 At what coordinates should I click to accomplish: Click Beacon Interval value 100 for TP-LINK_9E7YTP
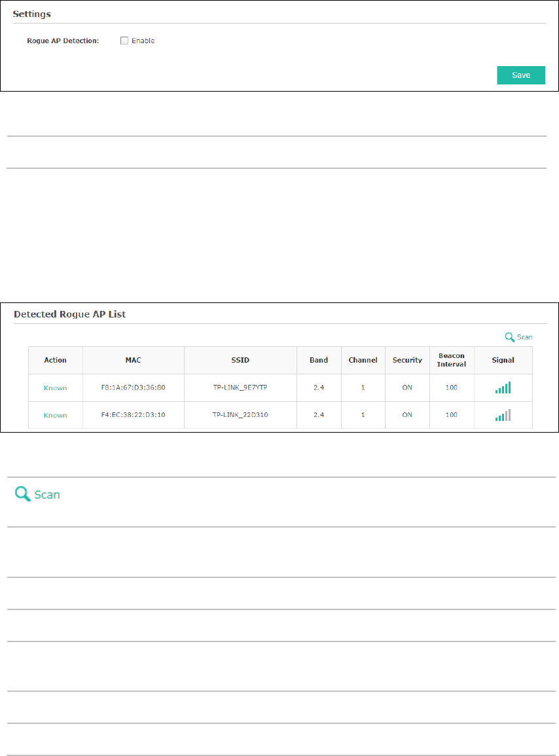pyautogui.click(x=452, y=387)
